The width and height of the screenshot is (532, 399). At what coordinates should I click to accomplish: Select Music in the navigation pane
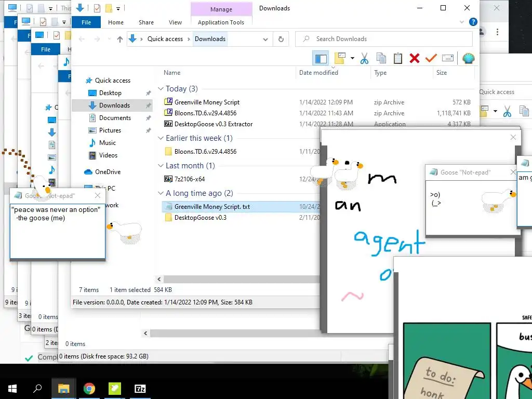(x=107, y=143)
